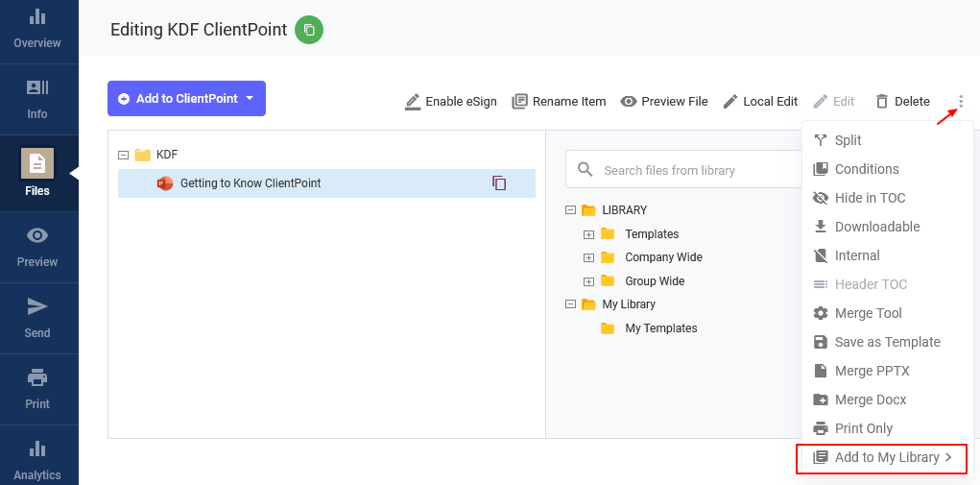This screenshot has width=980, height=485.
Task: Click Delete in toolbar
Action: (902, 101)
